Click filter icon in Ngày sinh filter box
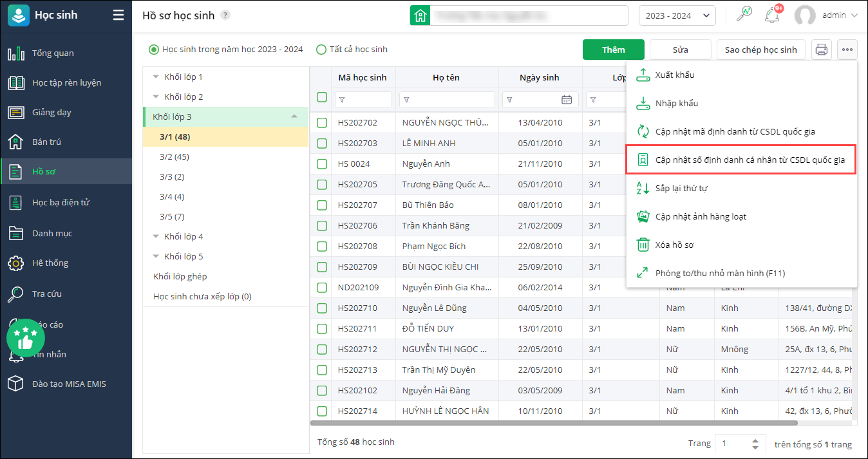Image resolution: width=868 pixels, height=459 pixels. (x=509, y=100)
